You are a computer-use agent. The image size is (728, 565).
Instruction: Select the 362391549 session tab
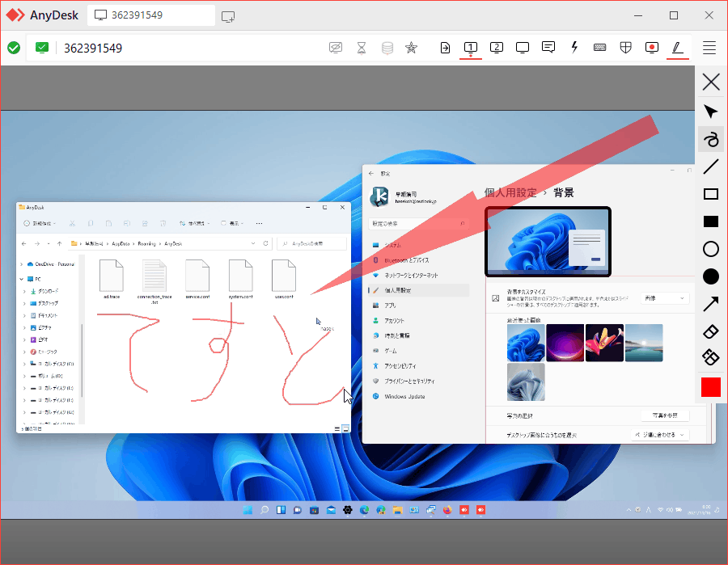[x=151, y=15]
